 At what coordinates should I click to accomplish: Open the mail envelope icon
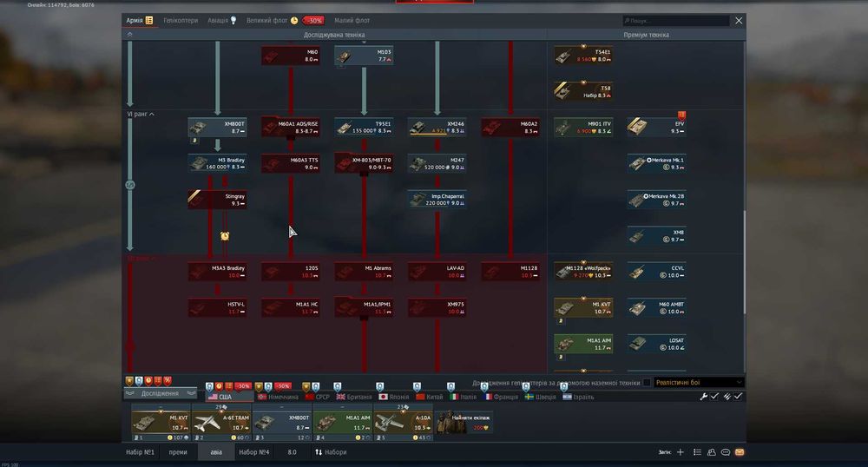(739, 452)
